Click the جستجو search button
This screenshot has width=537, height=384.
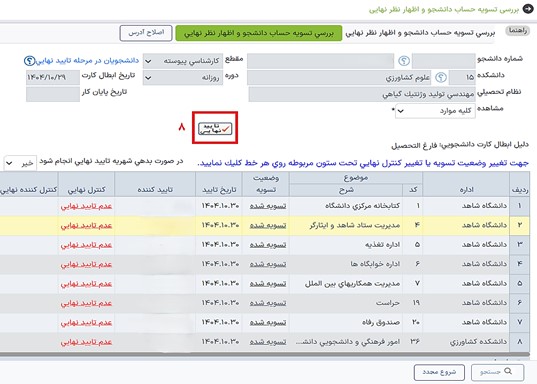(497, 372)
